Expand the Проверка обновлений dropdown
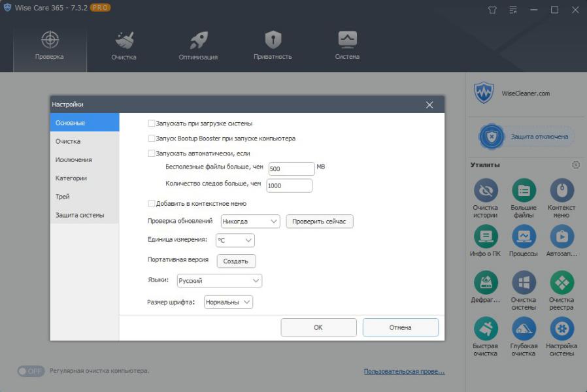The width and height of the screenshot is (587, 392). coord(250,221)
